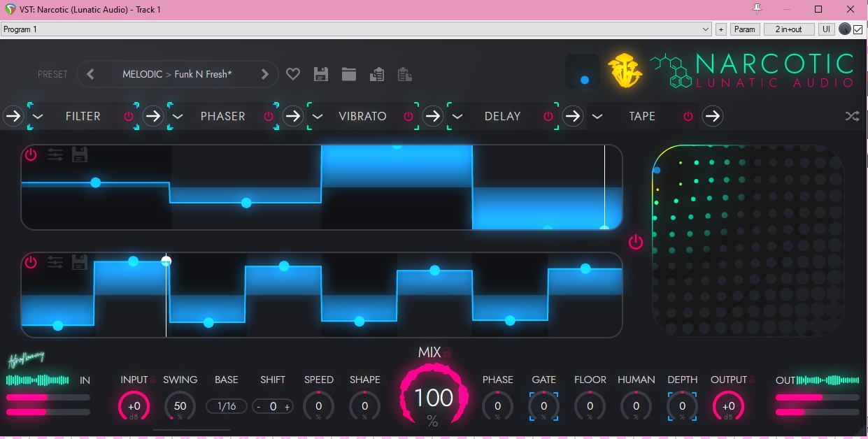Select the TAPE effect tab
Screen dimensions: 868x439
click(642, 116)
